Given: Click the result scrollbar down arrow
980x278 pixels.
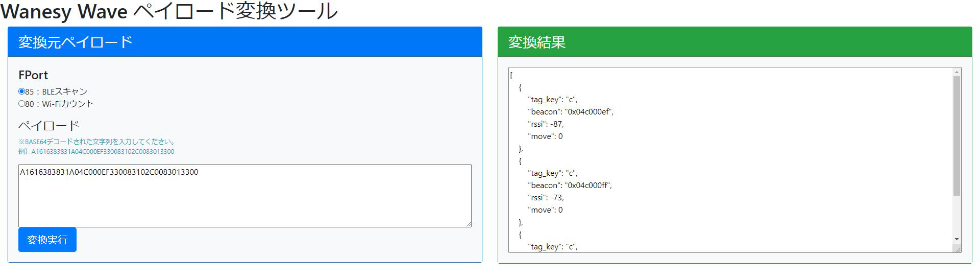Looking at the screenshot, I should pyautogui.click(x=957, y=239).
